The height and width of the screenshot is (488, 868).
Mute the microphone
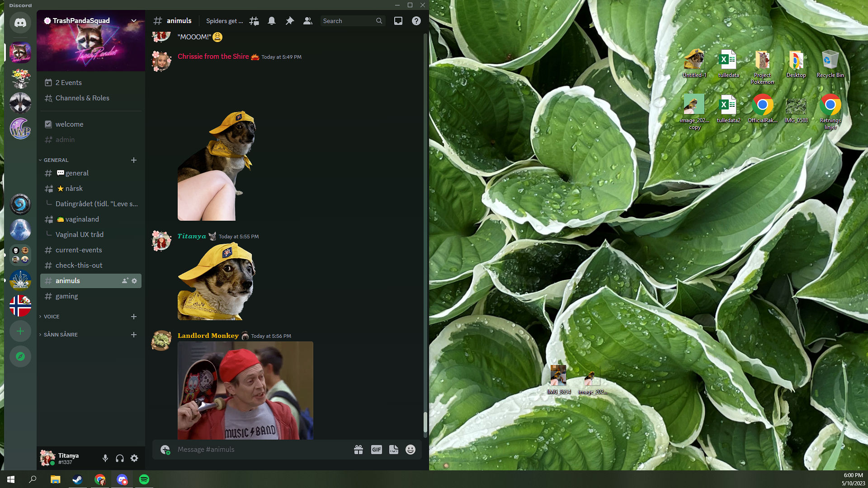tap(105, 458)
